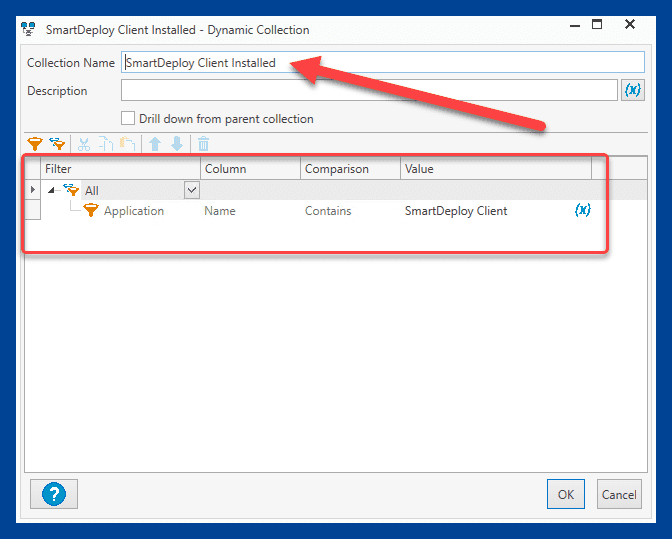Open variables button beside Description field
Screen dimensions: 672x539
point(633,90)
